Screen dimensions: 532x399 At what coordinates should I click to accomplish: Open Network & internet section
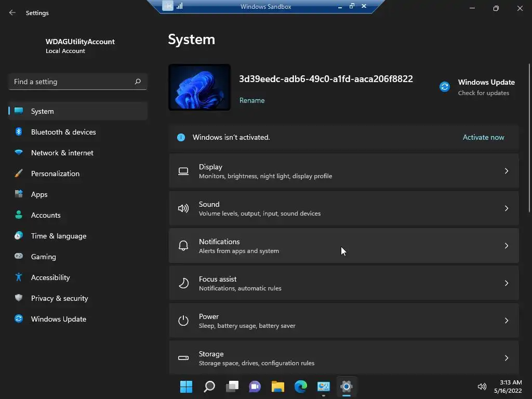(78, 153)
